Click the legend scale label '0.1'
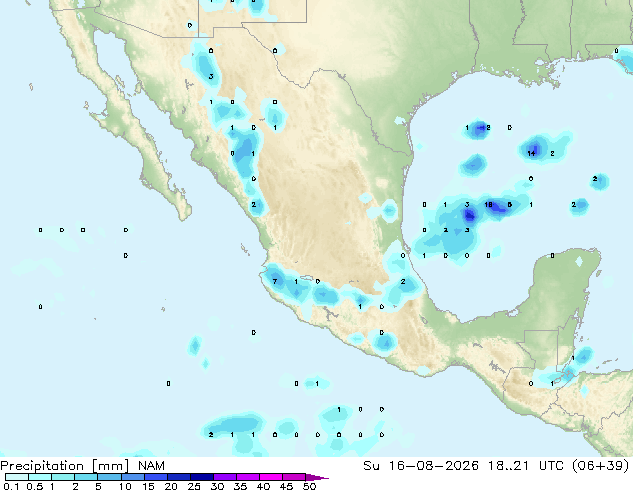 point(11,486)
